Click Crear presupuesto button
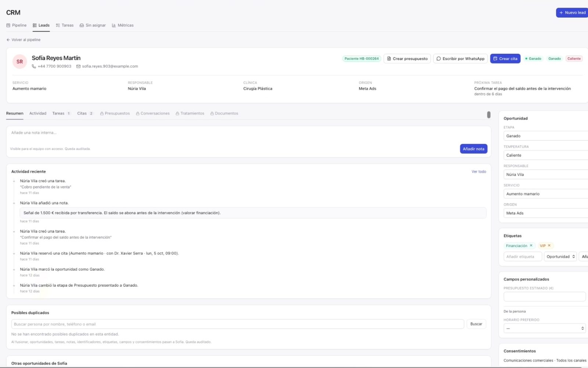Viewport: 588px width, 368px height. pos(407,59)
